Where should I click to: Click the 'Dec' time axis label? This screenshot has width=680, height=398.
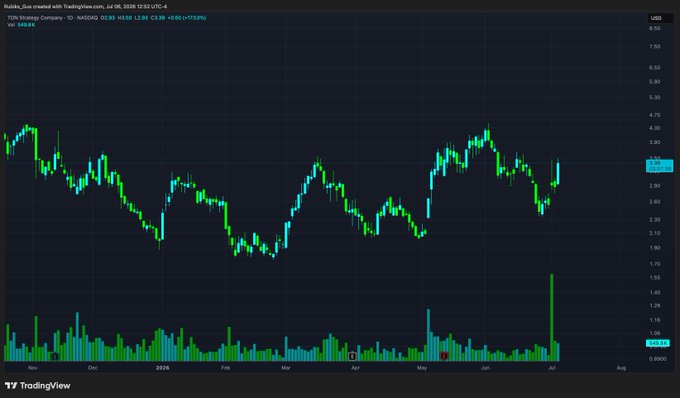(x=93, y=368)
